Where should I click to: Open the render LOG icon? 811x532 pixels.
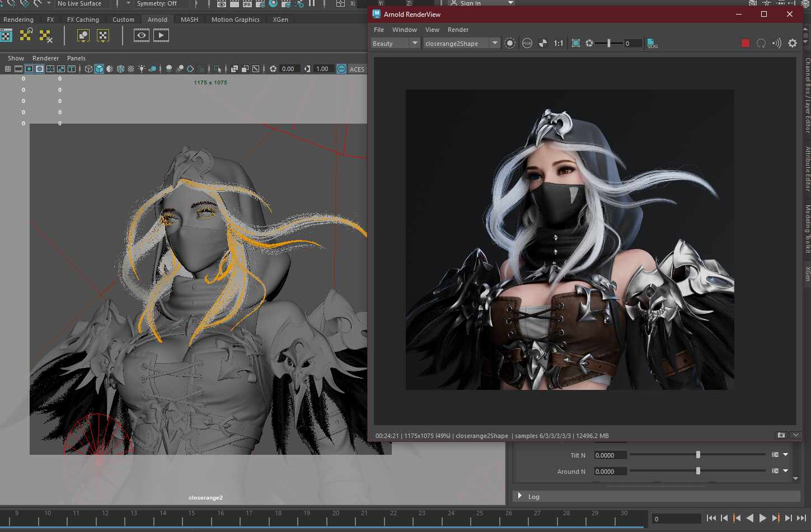click(652, 43)
